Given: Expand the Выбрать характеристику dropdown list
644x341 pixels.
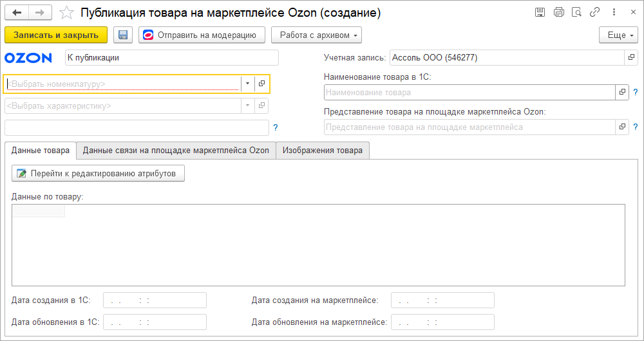Looking at the screenshot, I should [247, 106].
